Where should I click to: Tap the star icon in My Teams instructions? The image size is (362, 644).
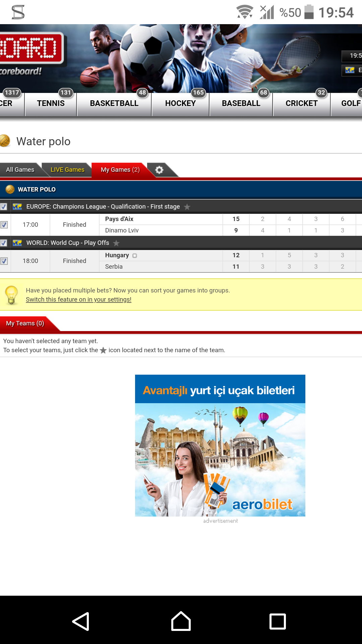(x=103, y=350)
